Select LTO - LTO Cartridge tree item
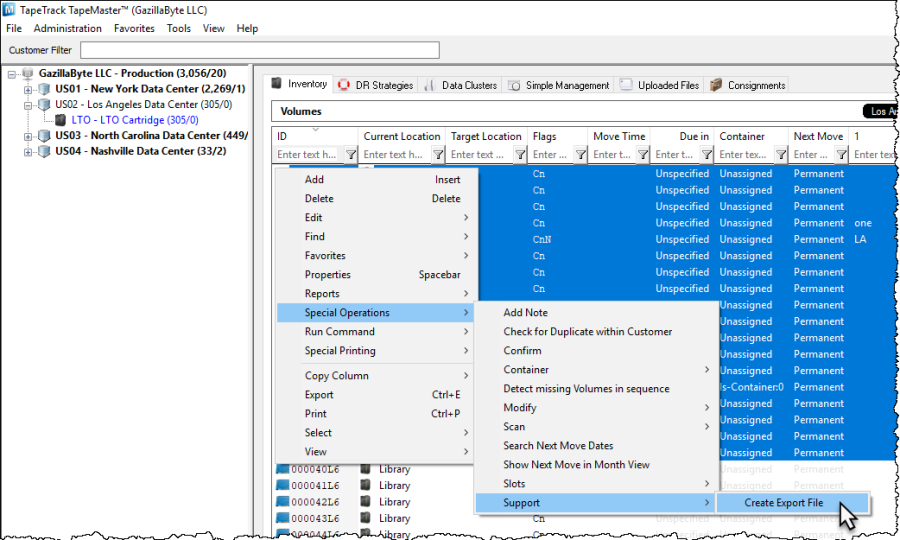 tap(135, 120)
